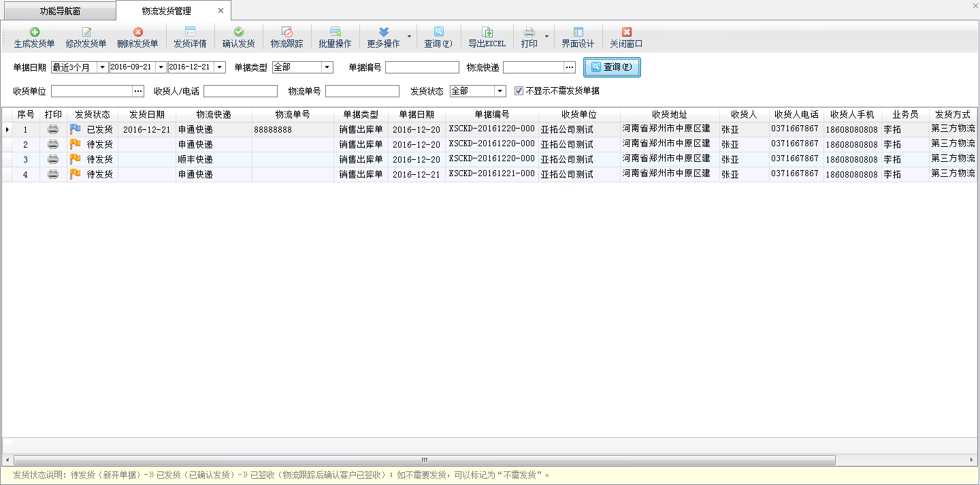Click the printer icon in row 2
This screenshot has width=980, height=485.
[x=53, y=144]
